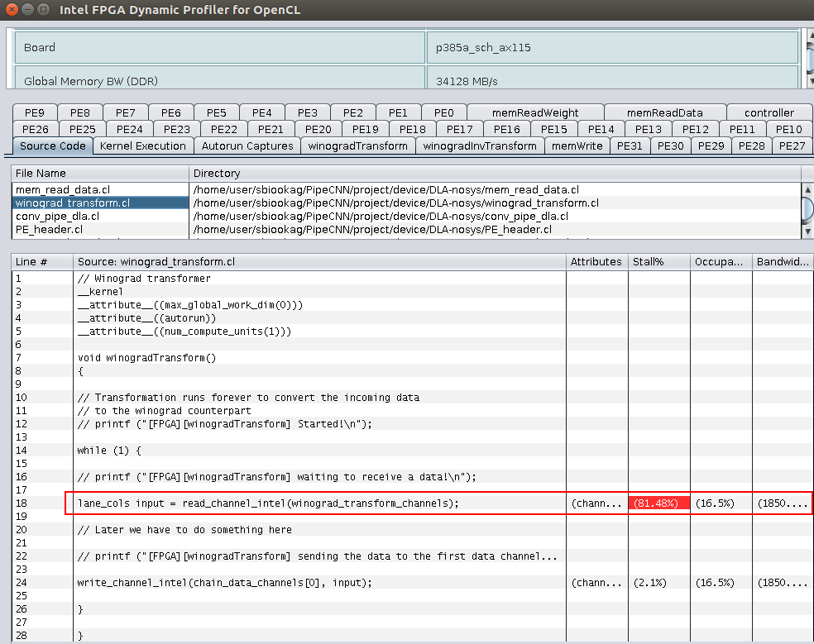Choose conv_pipe_dla.cl from the file list
This screenshot has height=644, width=814.
[x=58, y=216]
